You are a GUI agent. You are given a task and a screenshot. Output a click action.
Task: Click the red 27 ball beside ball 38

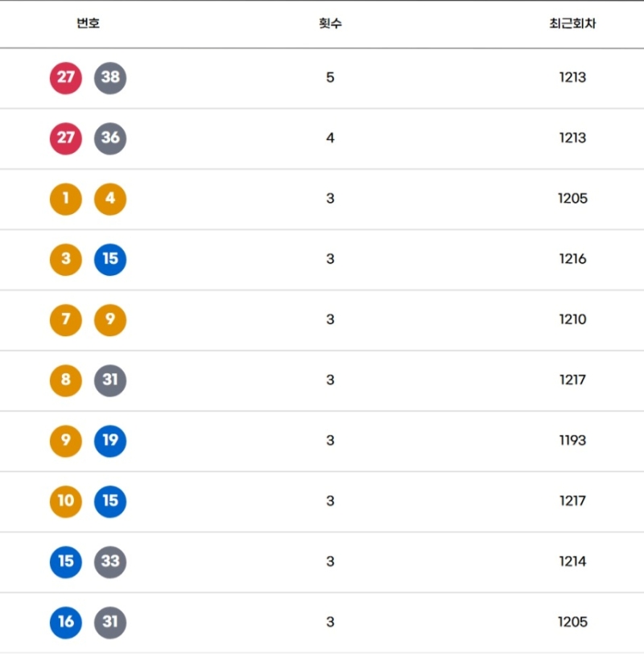tap(66, 78)
